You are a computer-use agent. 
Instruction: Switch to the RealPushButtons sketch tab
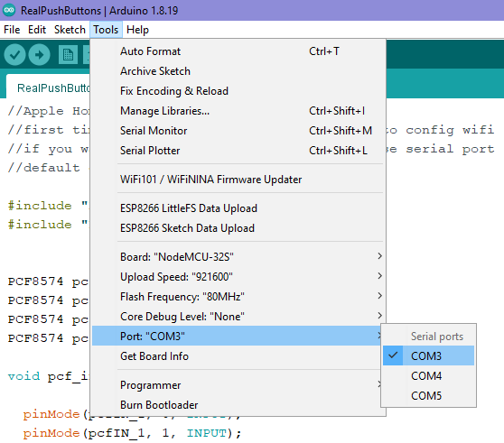48,88
